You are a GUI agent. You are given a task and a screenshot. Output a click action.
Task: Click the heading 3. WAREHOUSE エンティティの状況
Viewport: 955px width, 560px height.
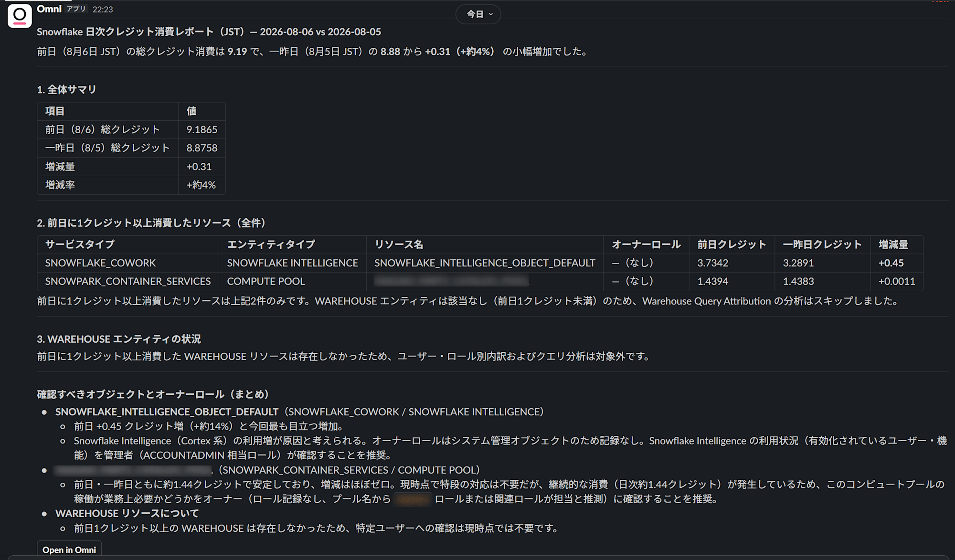(119, 339)
